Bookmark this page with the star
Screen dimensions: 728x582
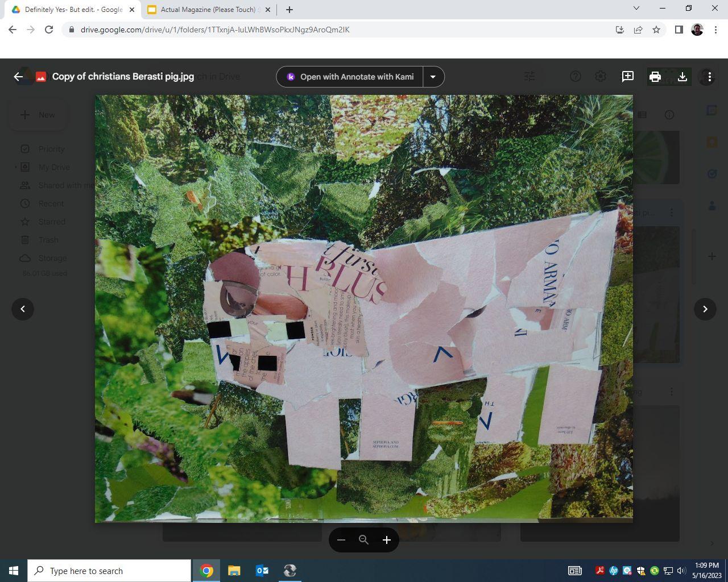tap(656, 30)
